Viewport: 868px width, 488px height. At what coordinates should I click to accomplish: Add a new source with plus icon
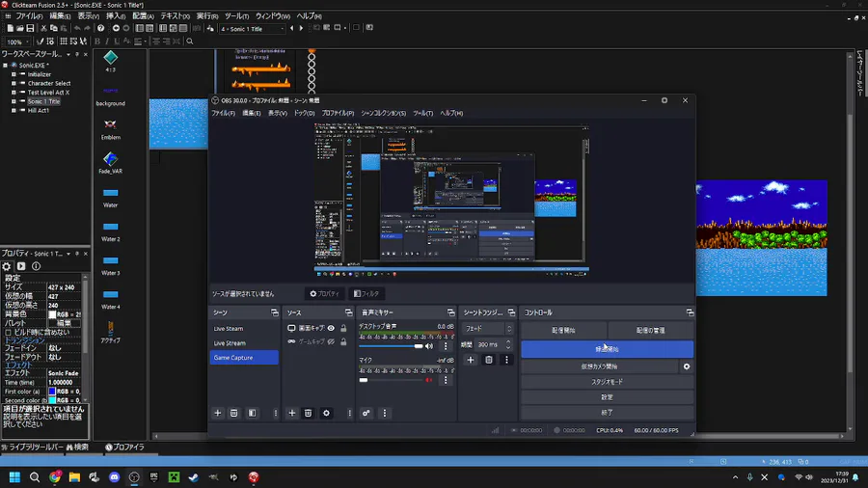[291, 414]
